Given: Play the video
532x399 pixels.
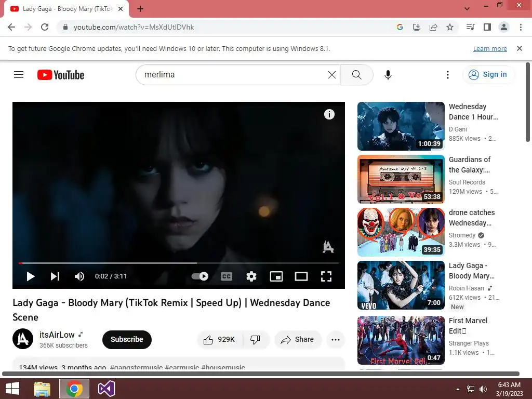Looking at the screenshot, I should pos(31,276).
